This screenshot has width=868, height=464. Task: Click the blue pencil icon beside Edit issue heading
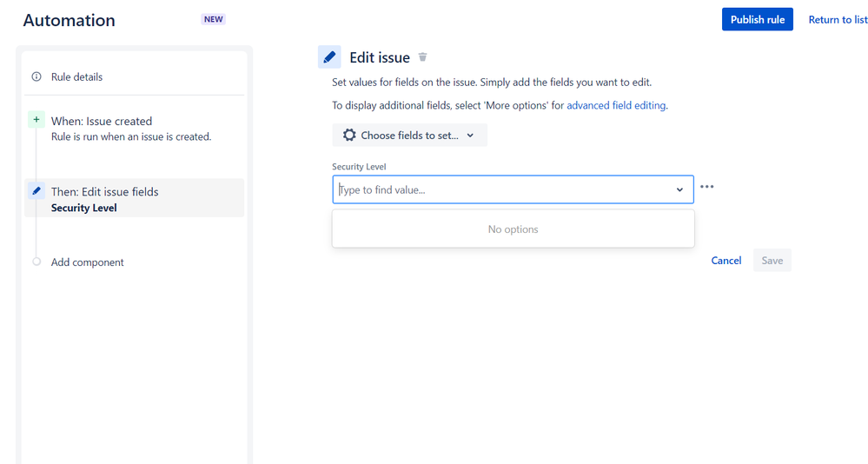(x=329, y=57)
